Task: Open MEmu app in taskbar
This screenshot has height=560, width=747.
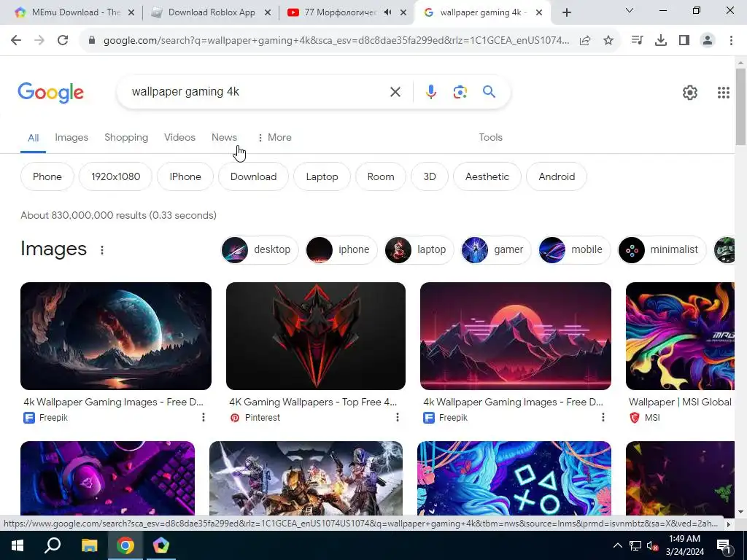Action: (x=161, y=545)
